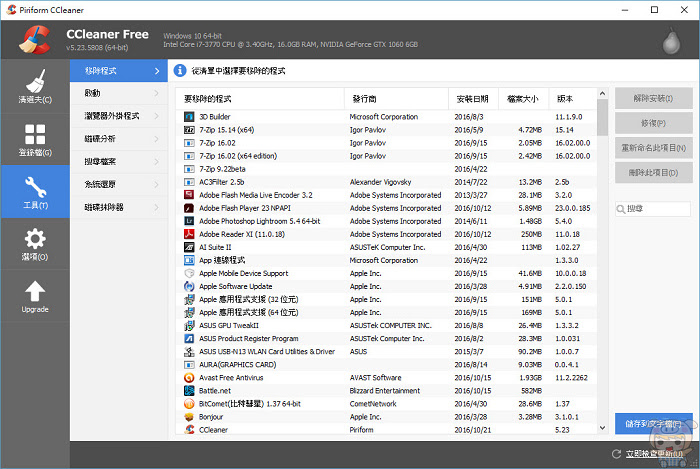Click the blue info icon
The image size is (700, 469).
(179, 71)
